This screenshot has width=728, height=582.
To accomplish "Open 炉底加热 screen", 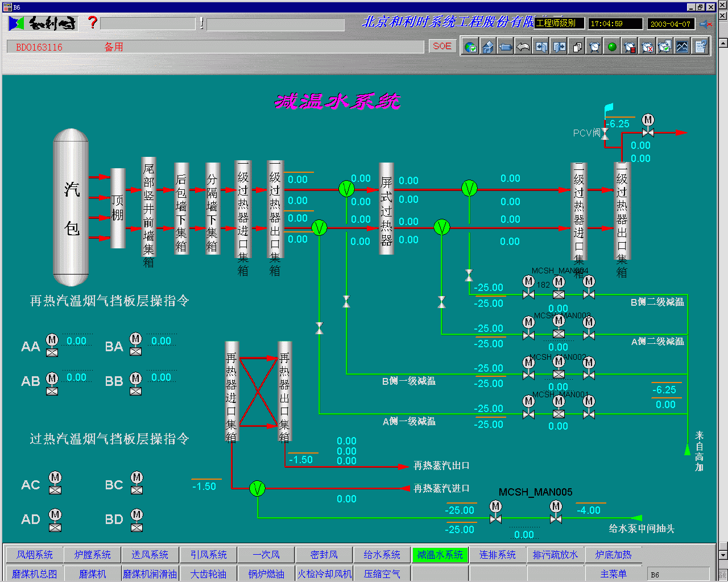I will pos(614,555).
